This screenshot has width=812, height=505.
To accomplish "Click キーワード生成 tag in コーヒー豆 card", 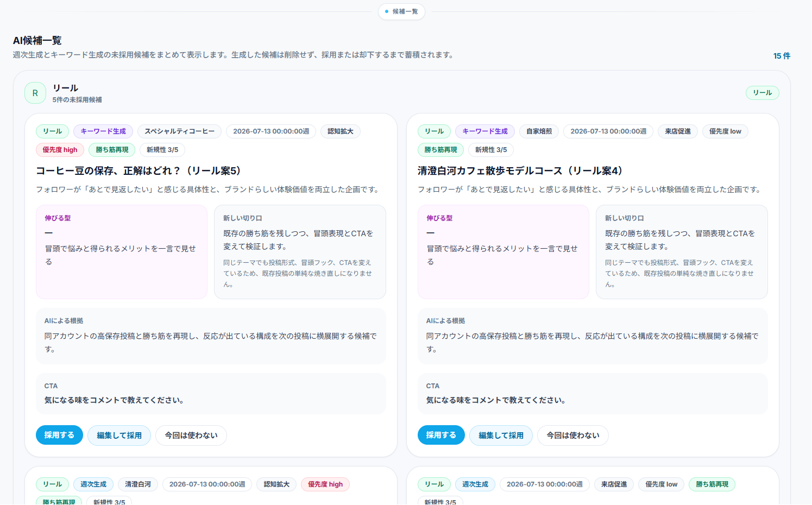I will (103, 131).
